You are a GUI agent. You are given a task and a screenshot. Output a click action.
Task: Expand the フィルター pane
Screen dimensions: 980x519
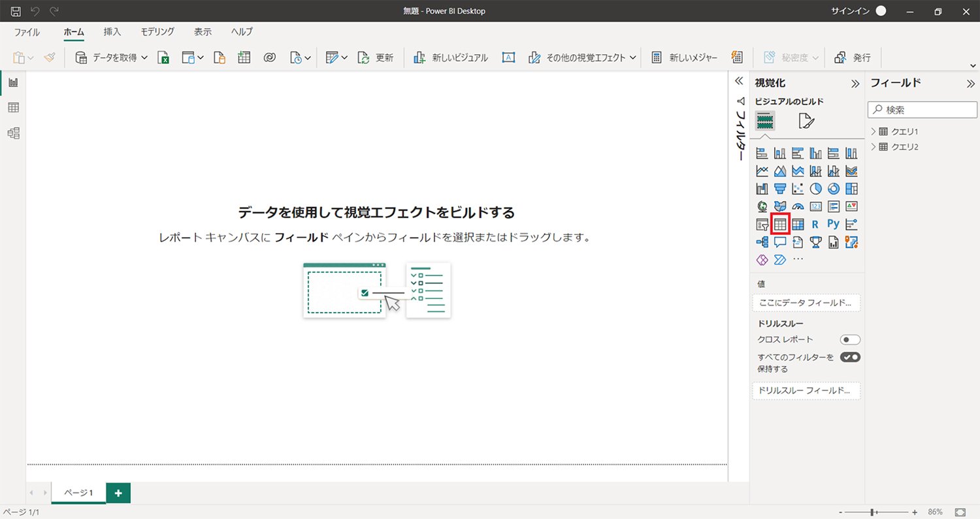(x=740, y=81)
